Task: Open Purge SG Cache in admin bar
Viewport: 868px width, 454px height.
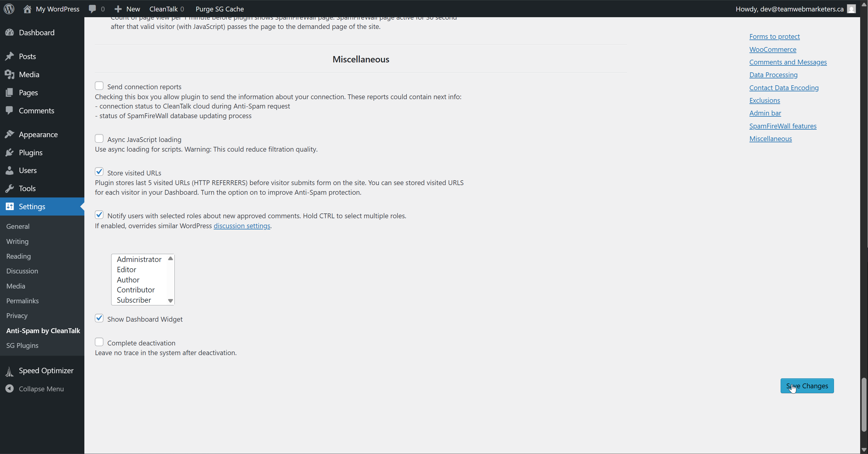Action: 220,9
